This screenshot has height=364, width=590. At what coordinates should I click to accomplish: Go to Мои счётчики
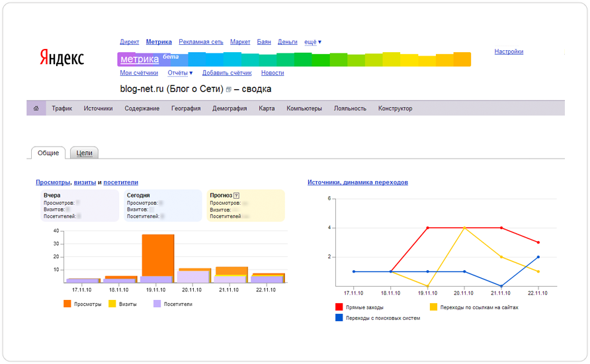tap(139, 73)
